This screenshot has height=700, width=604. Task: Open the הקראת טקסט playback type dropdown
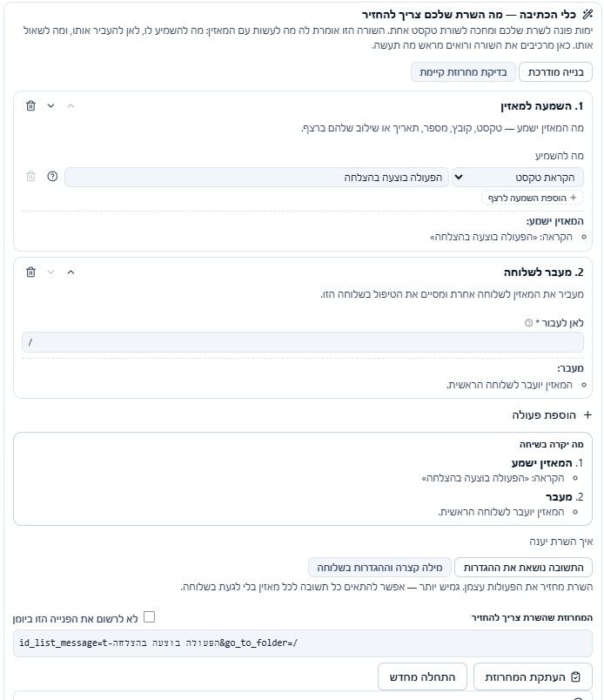point(517,178)
